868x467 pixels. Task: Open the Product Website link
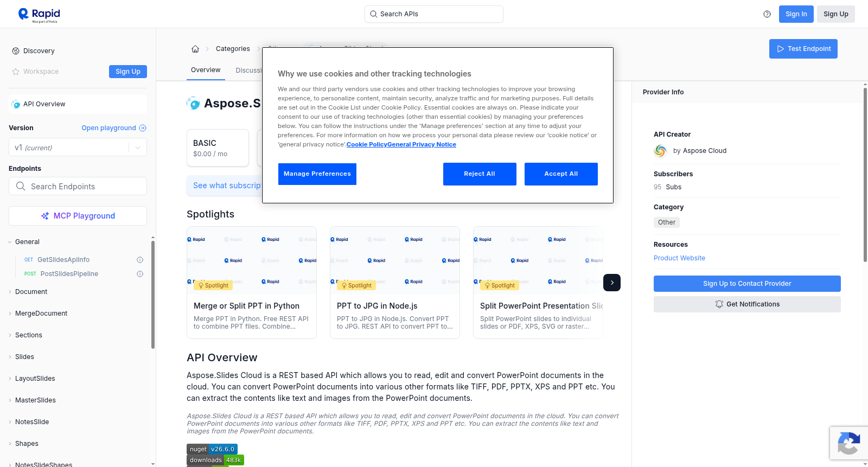coord(679,258)
